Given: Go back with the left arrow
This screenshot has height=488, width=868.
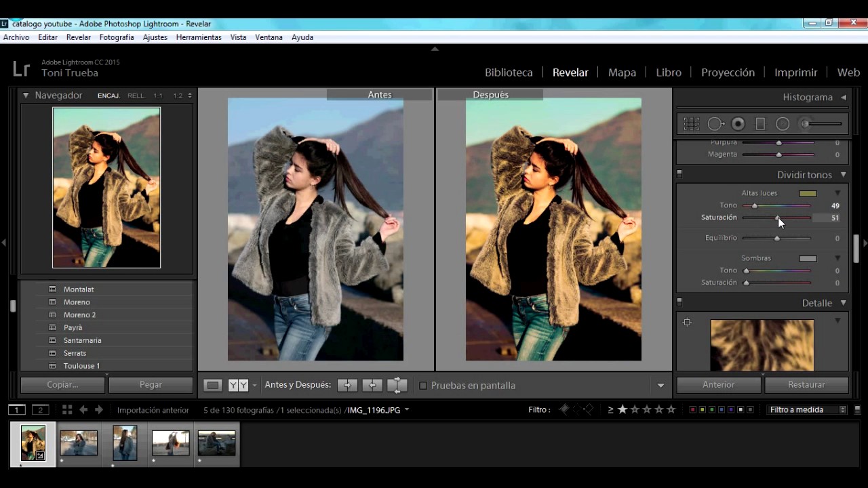Looking at the screenshot, I should pos(83,409).
